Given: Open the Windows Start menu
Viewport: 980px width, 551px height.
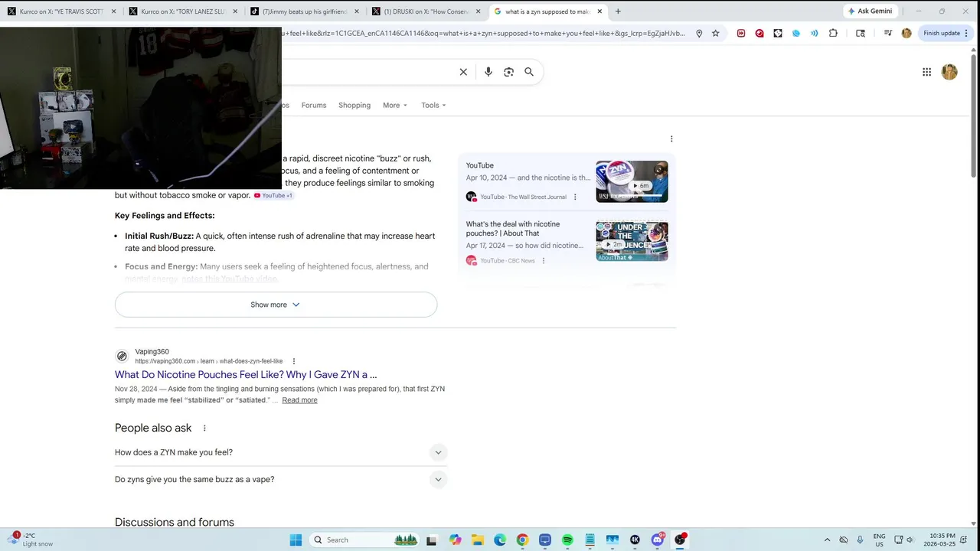Looking at the screenshot, I should 296,540.
